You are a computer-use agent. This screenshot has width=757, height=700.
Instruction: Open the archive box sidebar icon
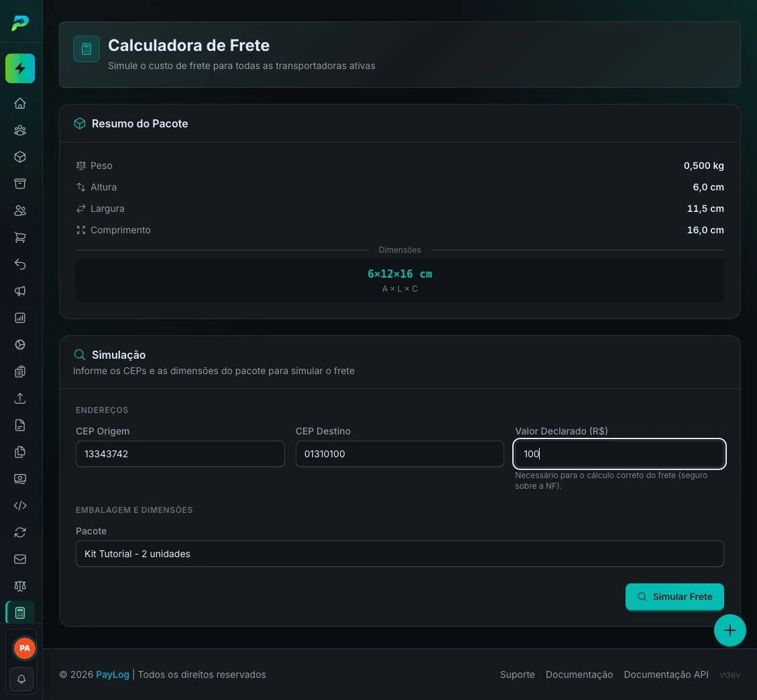click(x=20, y=184)
